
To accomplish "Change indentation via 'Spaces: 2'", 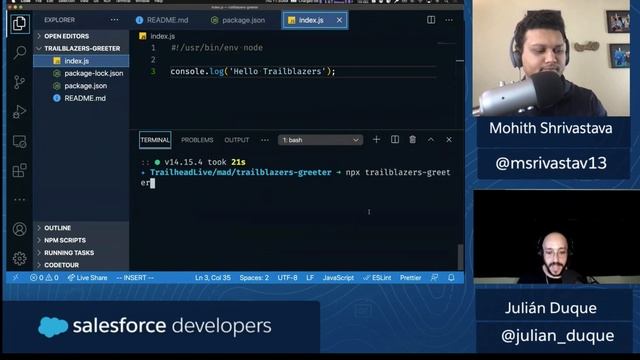I will tap(254, 278).
